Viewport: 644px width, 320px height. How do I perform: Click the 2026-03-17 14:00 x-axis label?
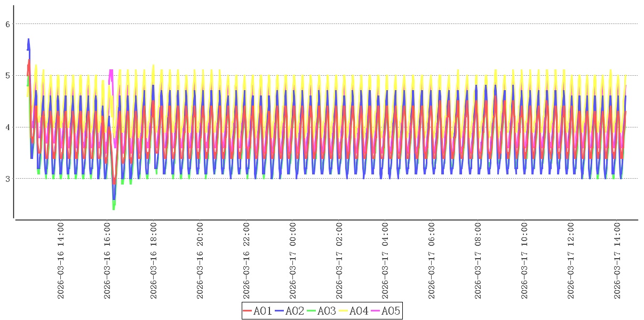point(618,261)
